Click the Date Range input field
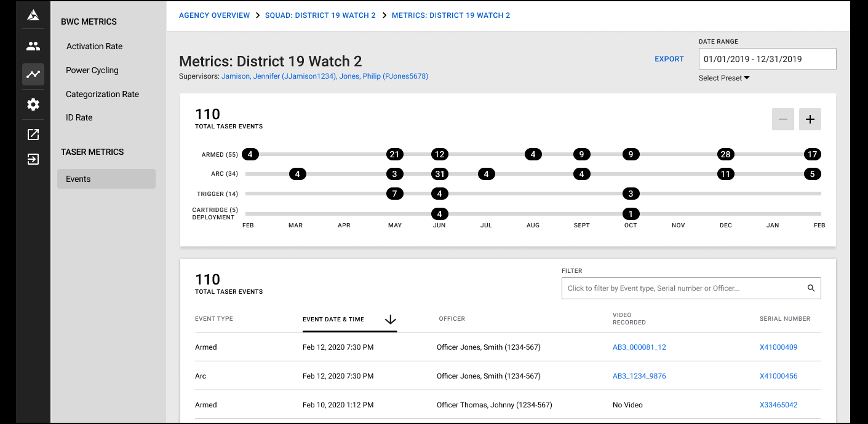 (x=767, y=58)
